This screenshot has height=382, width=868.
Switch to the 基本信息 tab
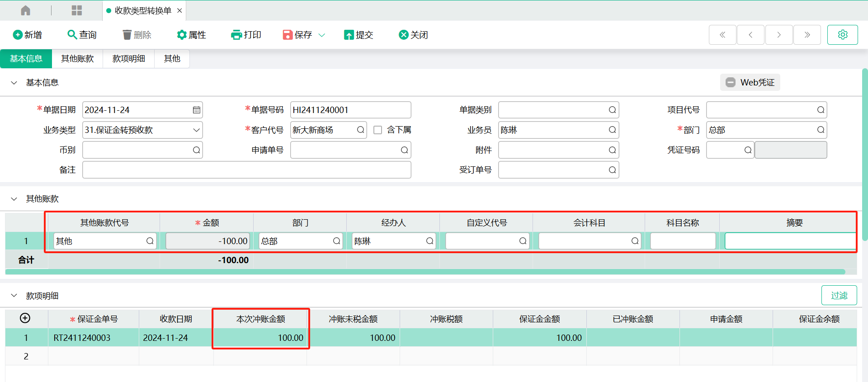tap(26, 59)
